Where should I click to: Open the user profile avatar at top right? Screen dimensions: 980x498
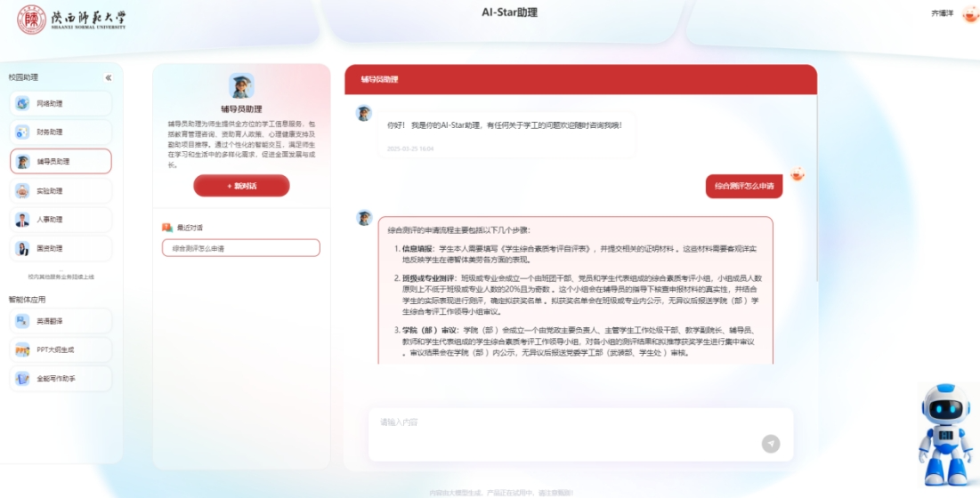969,13
